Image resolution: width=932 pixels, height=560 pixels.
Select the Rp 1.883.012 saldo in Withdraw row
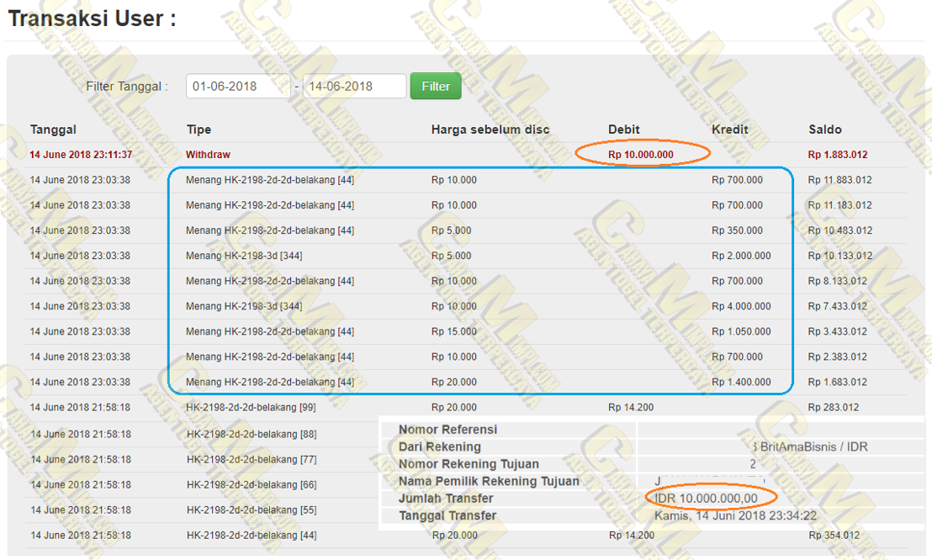coord(838,155)
